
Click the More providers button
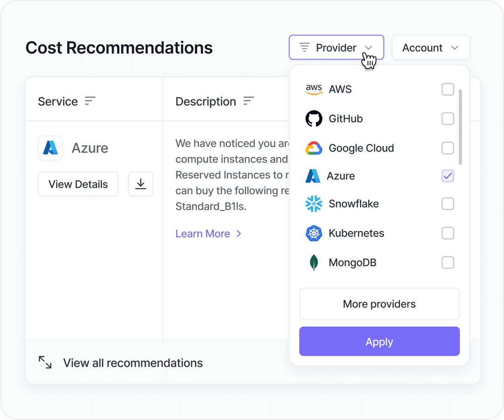379,304
